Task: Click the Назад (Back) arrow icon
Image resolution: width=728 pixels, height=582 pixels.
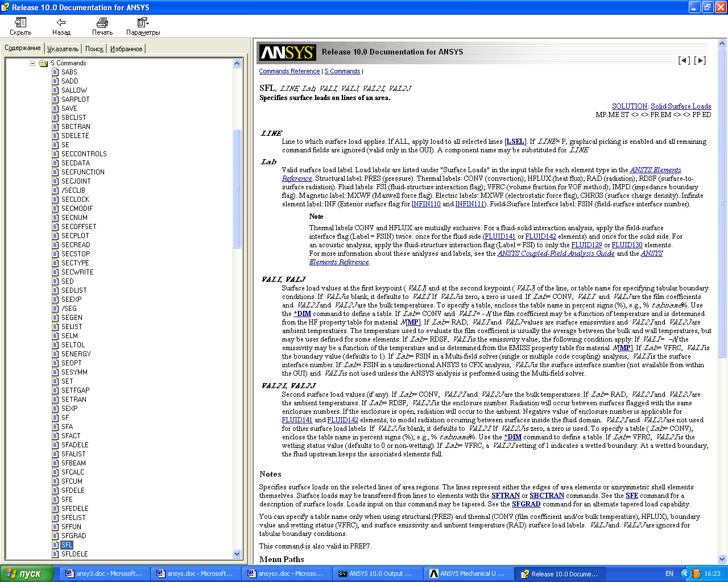Action: 61,22
